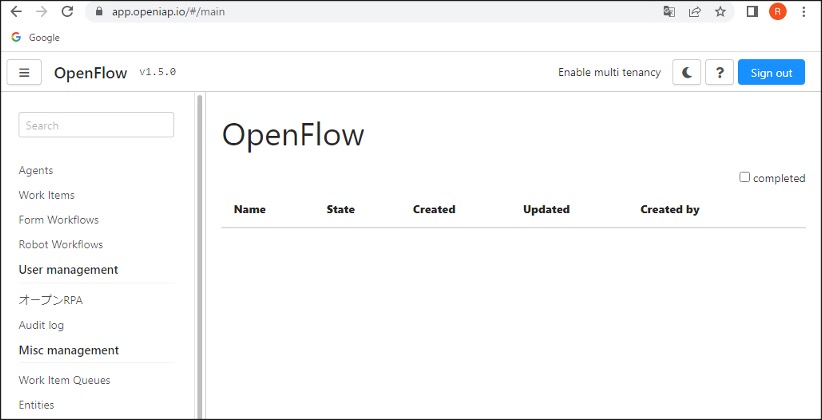822x420 pixels.
Task: Open help via question mark button
Action: [x=719, y=72]
